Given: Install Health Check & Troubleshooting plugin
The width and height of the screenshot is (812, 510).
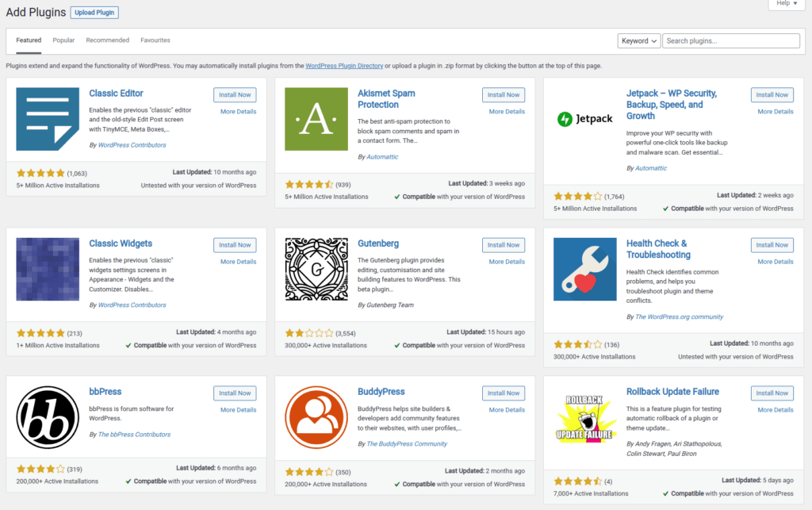Looking at the screenshot, I should pyautogui.click(x=772, y=245).
